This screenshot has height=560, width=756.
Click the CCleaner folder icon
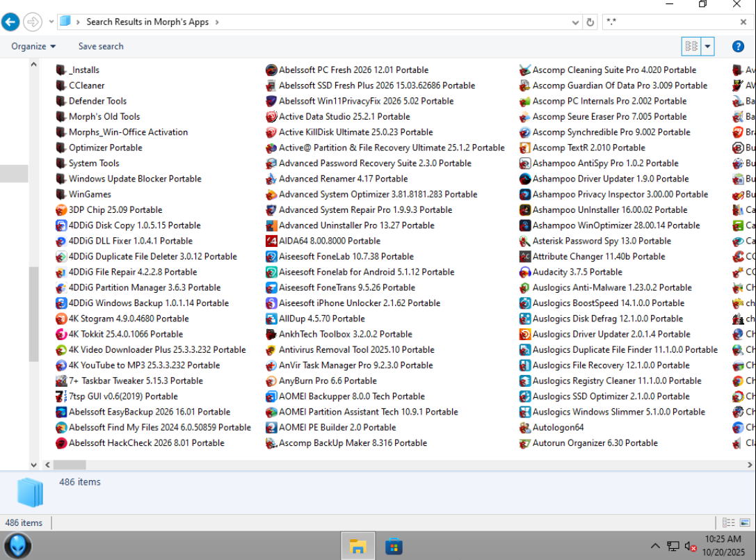61,86
